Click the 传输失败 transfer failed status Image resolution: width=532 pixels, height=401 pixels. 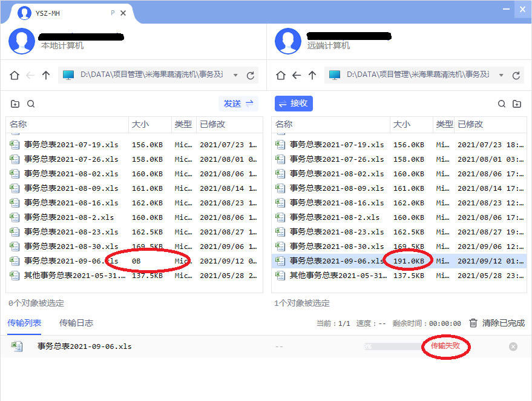tap(445, 346)
